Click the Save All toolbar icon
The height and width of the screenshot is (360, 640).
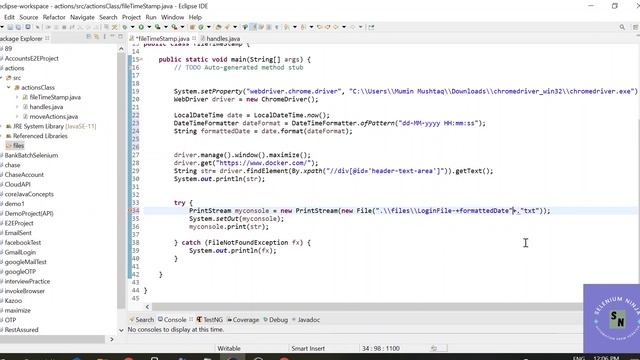[18, 27]
